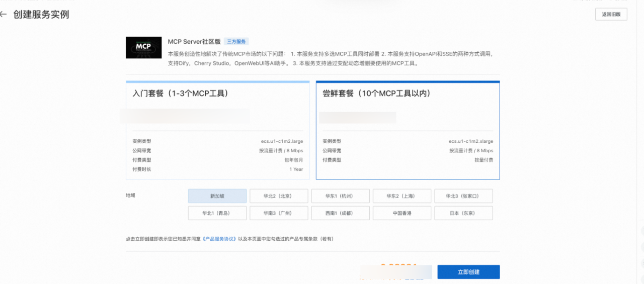Select 华北1（青岛）as the region

217,213
